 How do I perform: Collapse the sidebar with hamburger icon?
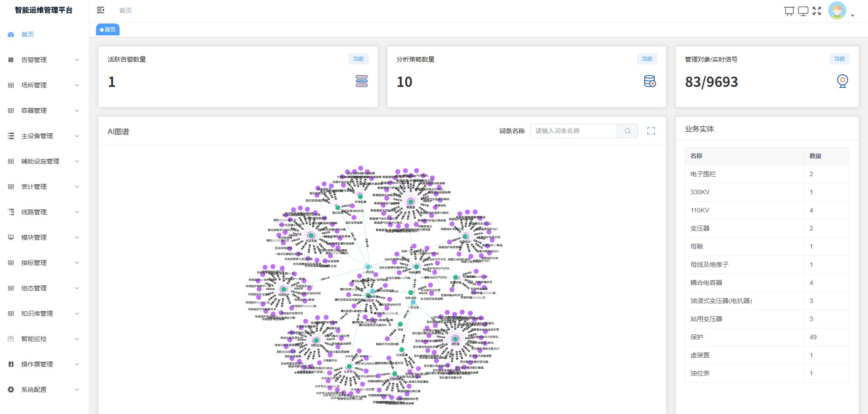[101, 10]
